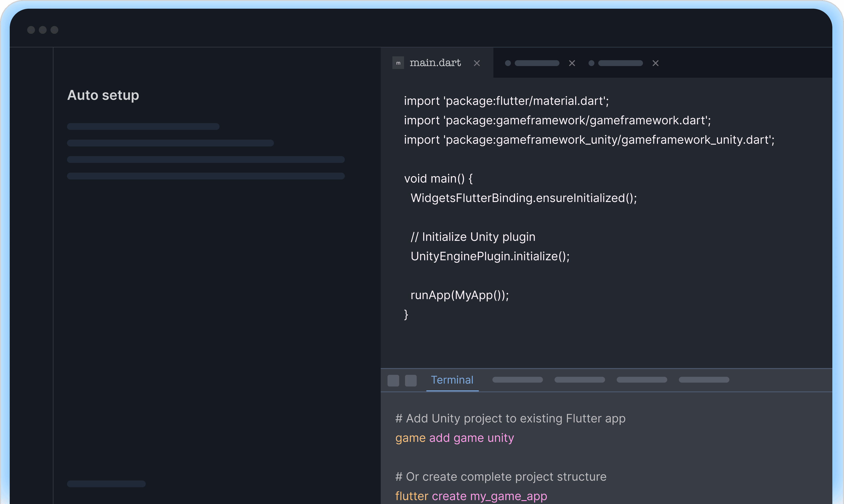This screenshot has width=844, height=504.
Task: Close the main.dart tab
Action: point(477,63)
